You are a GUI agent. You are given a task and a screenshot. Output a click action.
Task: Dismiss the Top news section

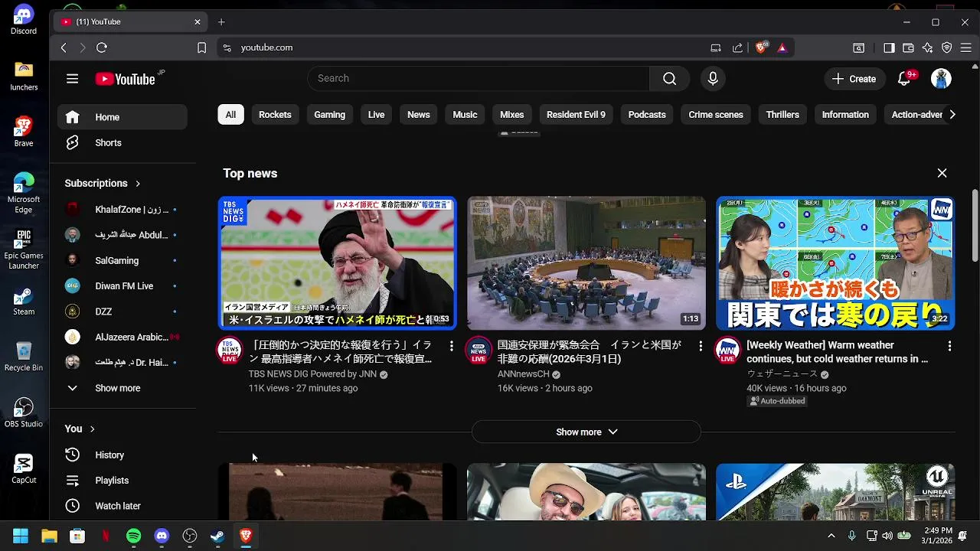942,173
